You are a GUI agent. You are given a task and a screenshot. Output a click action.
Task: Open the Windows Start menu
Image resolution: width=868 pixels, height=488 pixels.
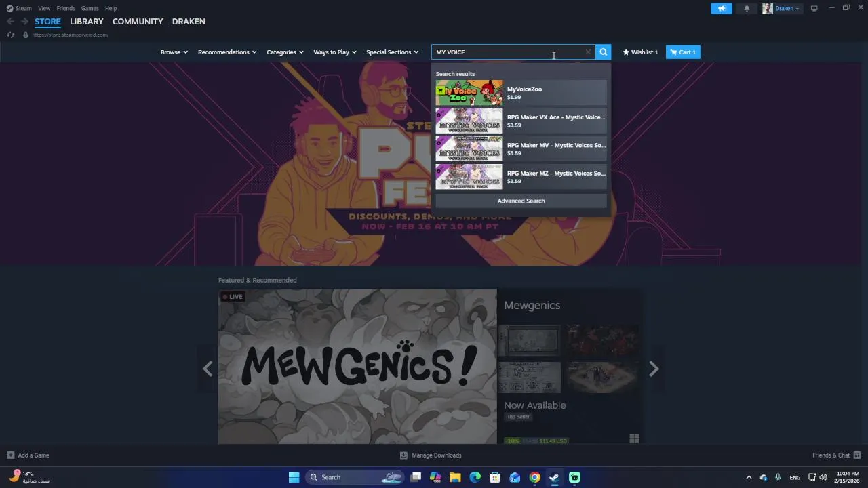coord(294,477)
